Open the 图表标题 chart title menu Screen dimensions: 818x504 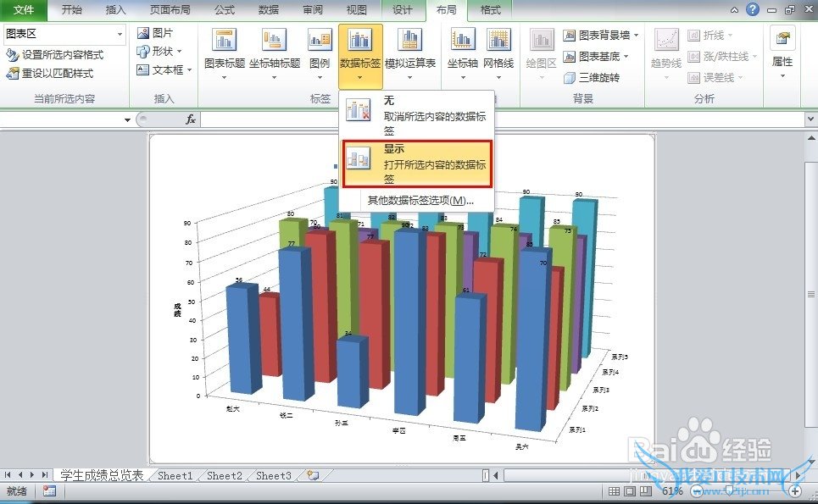[225, 54]
